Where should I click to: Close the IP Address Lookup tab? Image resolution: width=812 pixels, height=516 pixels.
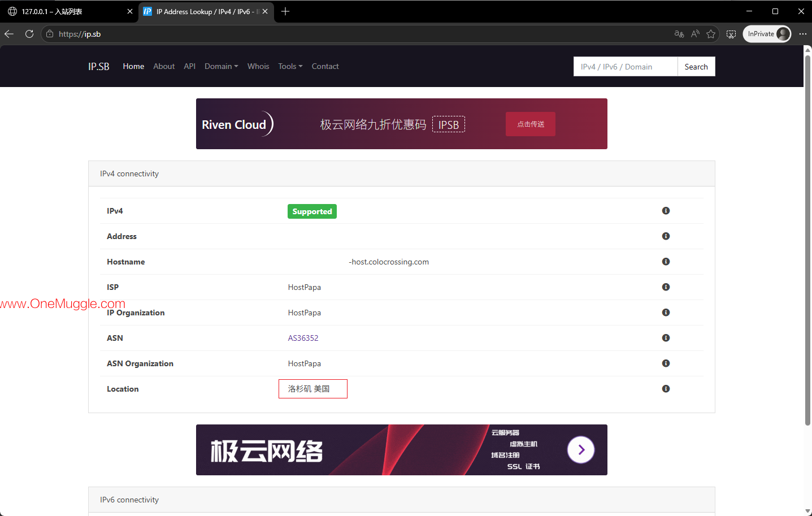click(x=265, y=11)
